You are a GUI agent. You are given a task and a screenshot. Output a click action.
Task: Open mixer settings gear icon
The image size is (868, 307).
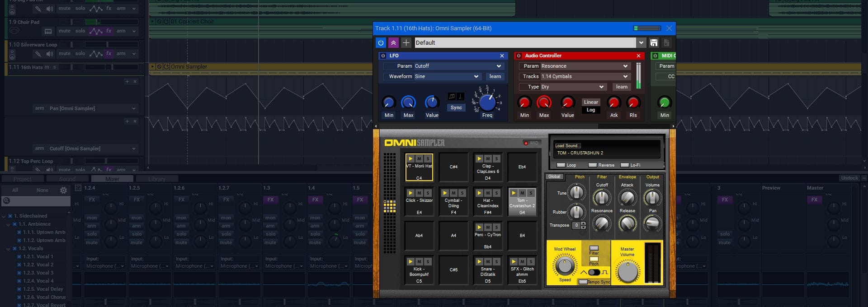tap(63, 190)
